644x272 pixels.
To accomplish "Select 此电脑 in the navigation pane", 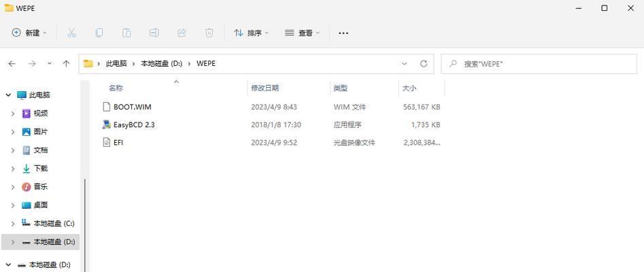I will (x=39, y=95).
